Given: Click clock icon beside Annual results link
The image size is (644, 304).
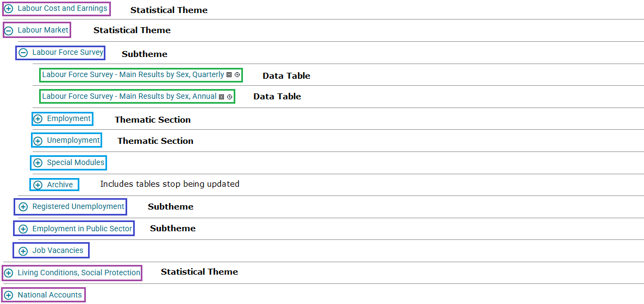Looking at the screenshot, I should (x=230, y=97).
